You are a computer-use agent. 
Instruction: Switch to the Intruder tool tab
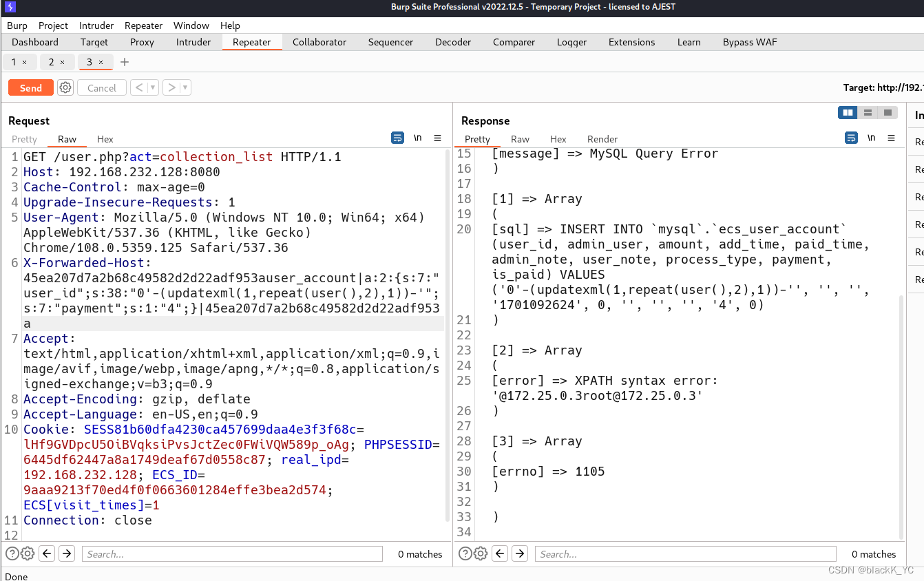193,42
